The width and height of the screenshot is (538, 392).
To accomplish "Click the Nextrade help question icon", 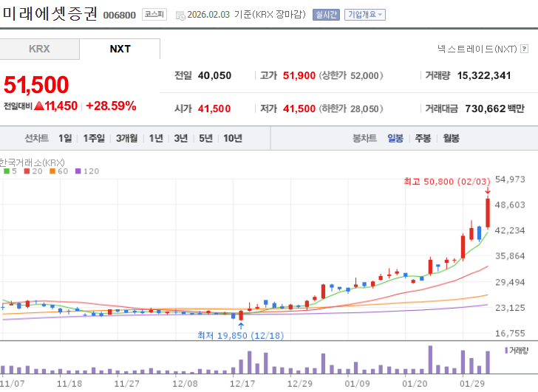I will (524, 49).
